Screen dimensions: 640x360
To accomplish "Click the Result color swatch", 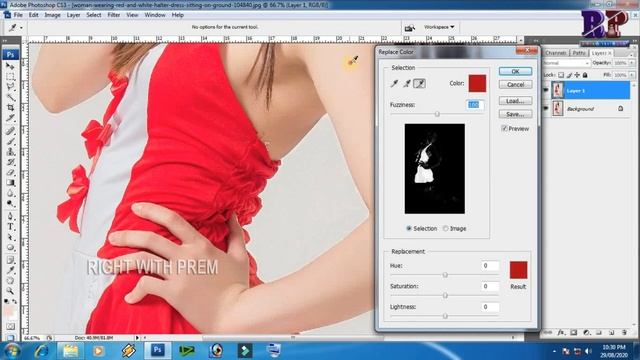I will (518, 270).
